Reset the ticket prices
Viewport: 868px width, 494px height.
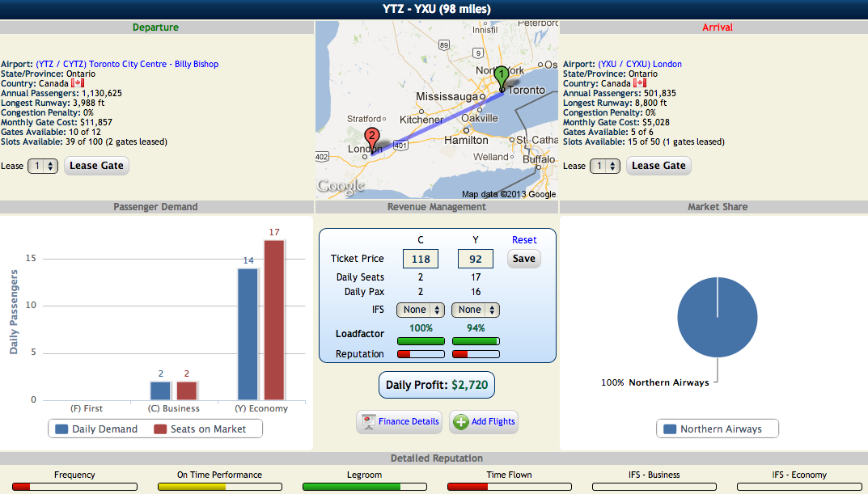coord(524,240)
